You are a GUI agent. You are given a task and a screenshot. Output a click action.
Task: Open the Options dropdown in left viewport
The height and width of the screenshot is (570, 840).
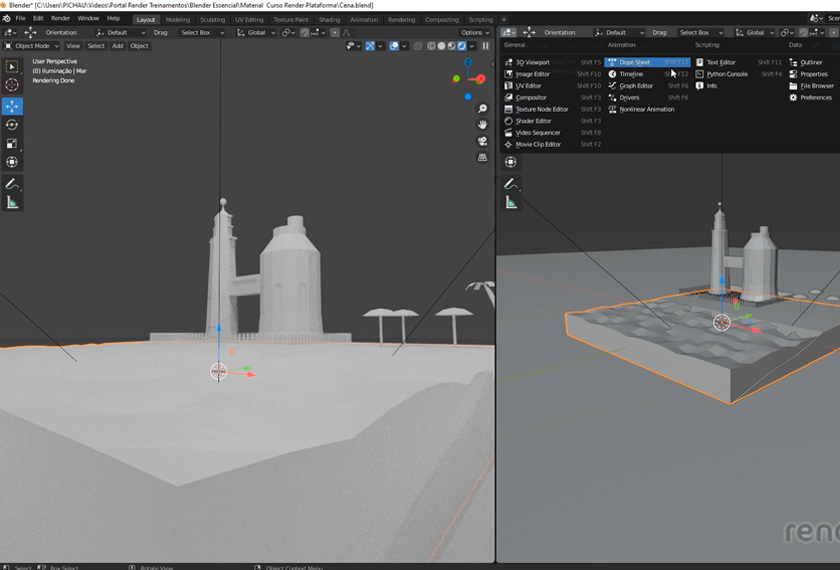pos(474,33)
